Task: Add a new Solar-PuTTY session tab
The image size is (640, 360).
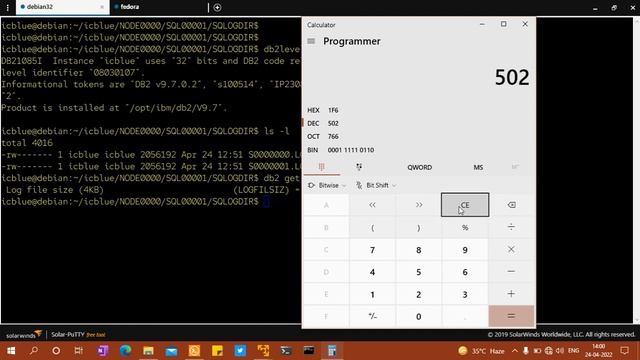Action: [x=217, y=7]
